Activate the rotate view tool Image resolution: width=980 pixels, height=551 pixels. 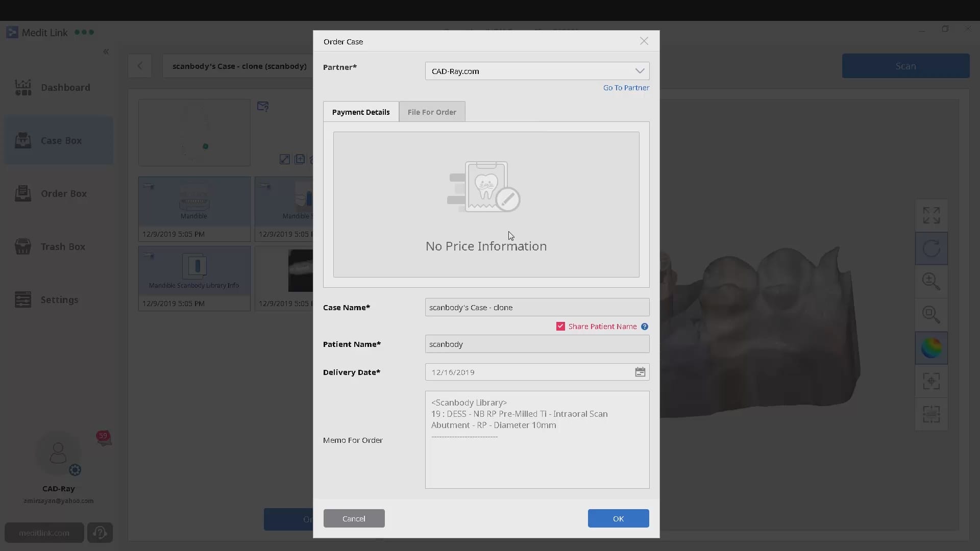coord(932,248)
